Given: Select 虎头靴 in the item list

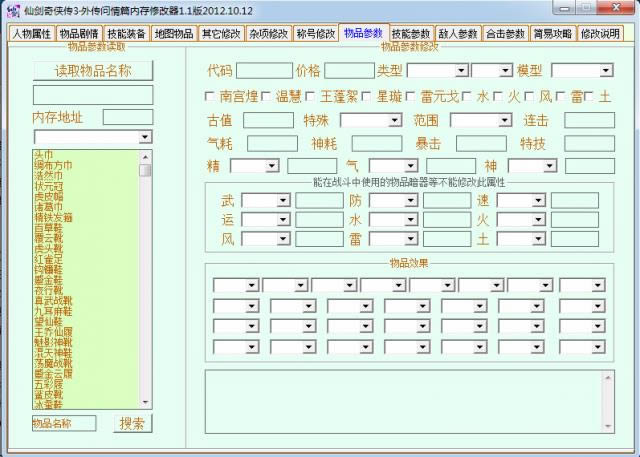Looking at the screenshot, I should coord(49,248).
